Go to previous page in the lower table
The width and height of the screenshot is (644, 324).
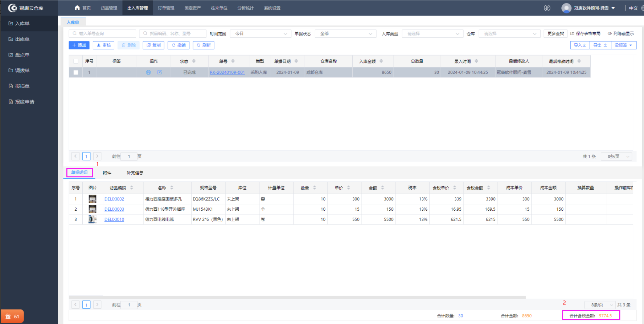click(x=75, y=305)
